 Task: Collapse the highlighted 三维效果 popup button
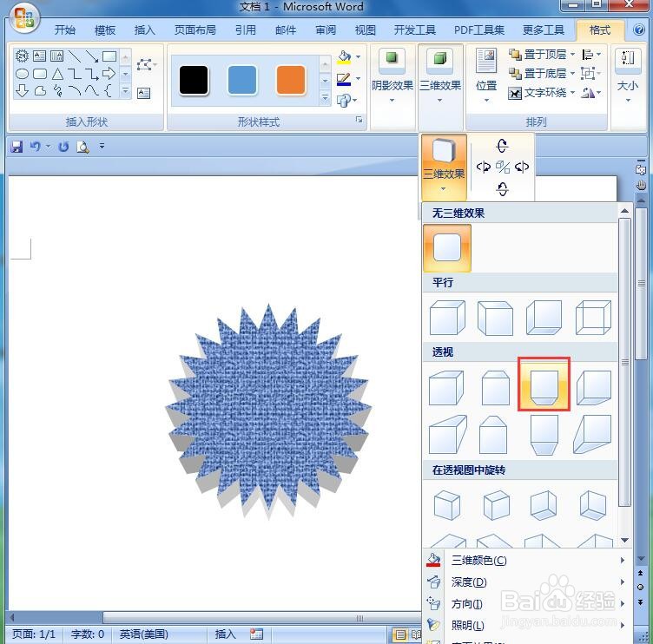(x=444, y=167)
